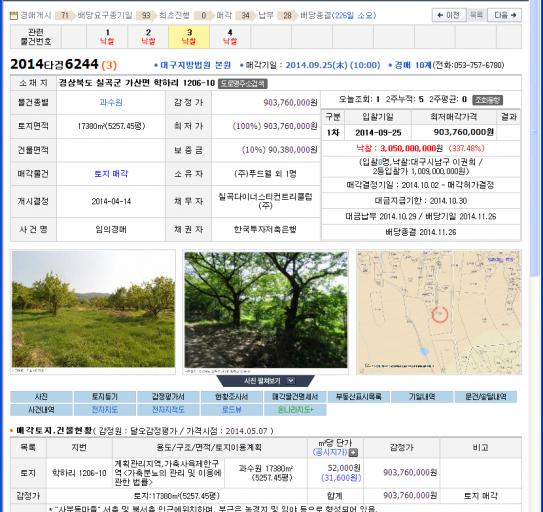
Task: Go to previous listing with 이전 arrow
Action: click(449, 15)
